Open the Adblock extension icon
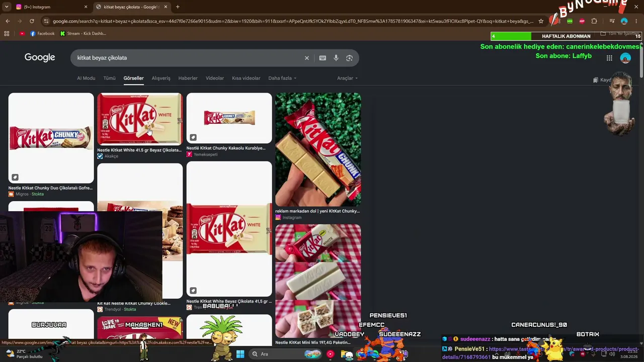 tap(582, 21)
